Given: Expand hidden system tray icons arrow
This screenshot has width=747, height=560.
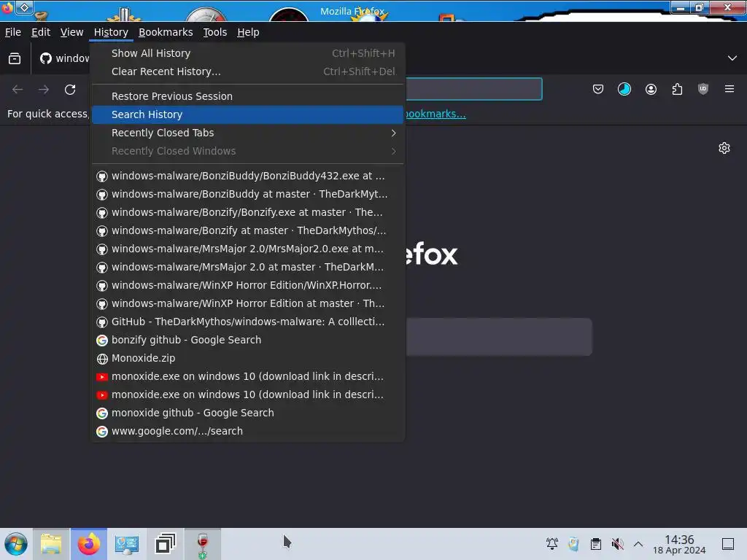Looking at the screenshot, I should point(638,544).
